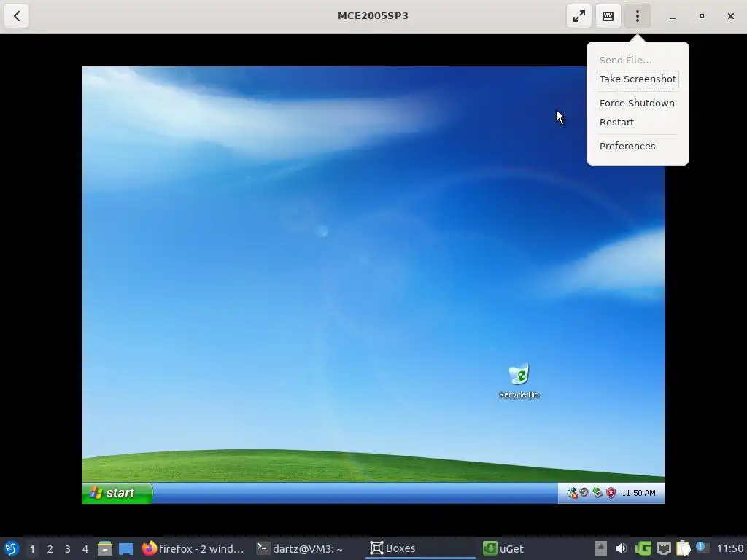This screenshot has width=747, height=560.
Task: Open the keyboard shortcuts menu
Action: (x=608, y=16)
